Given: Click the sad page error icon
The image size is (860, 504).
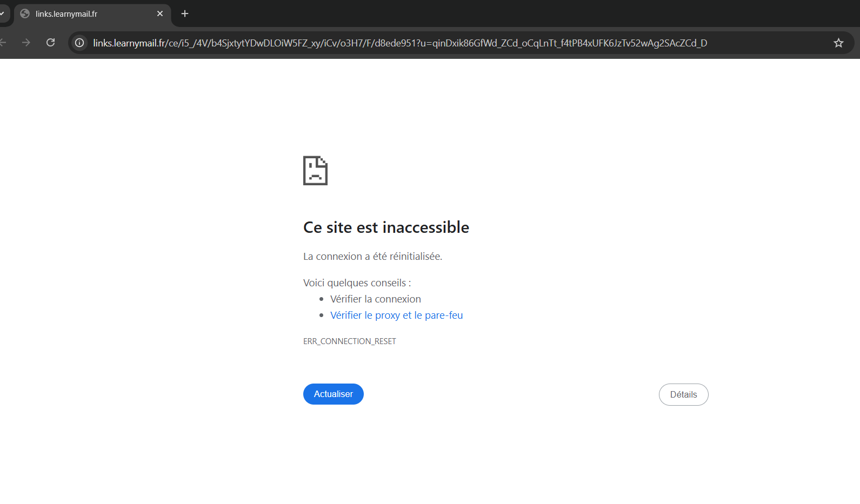Looking at the screenshot, I should click(x=315, y=171).
